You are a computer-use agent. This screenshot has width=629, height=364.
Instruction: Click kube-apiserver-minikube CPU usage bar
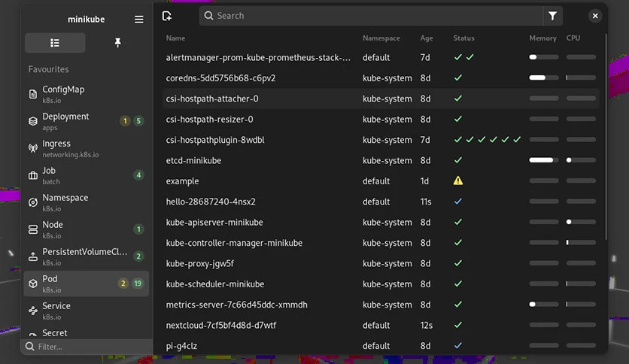tap(581, 222)
